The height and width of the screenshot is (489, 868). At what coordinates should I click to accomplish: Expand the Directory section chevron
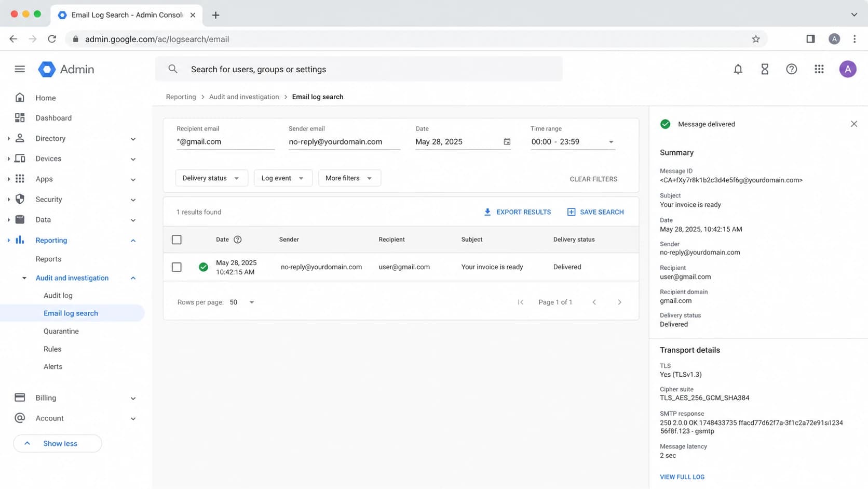coord(133,139)
